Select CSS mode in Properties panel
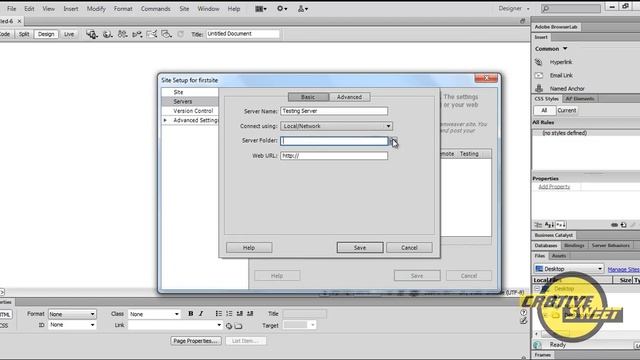Image resolution: width=640 pixels, height=360 pixels. [5, 325]
